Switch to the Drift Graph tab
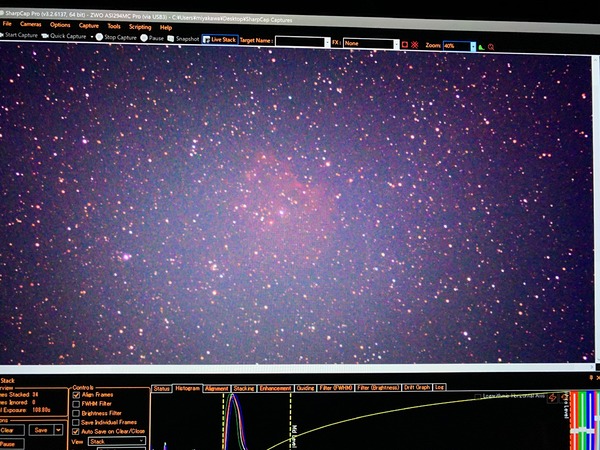 pyautogui.click(x=417, y=387)
